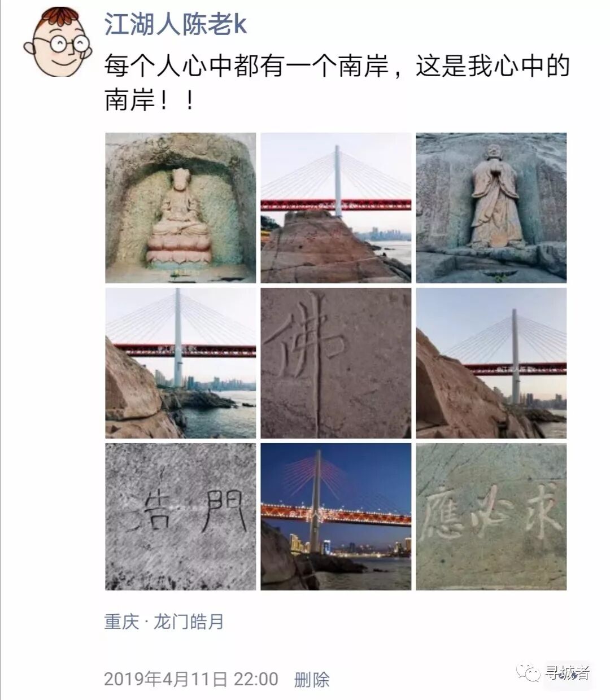Screen dimensions: 610x700
Task: Open the 浩門 stone inscription photo
Action: point(181,517)
